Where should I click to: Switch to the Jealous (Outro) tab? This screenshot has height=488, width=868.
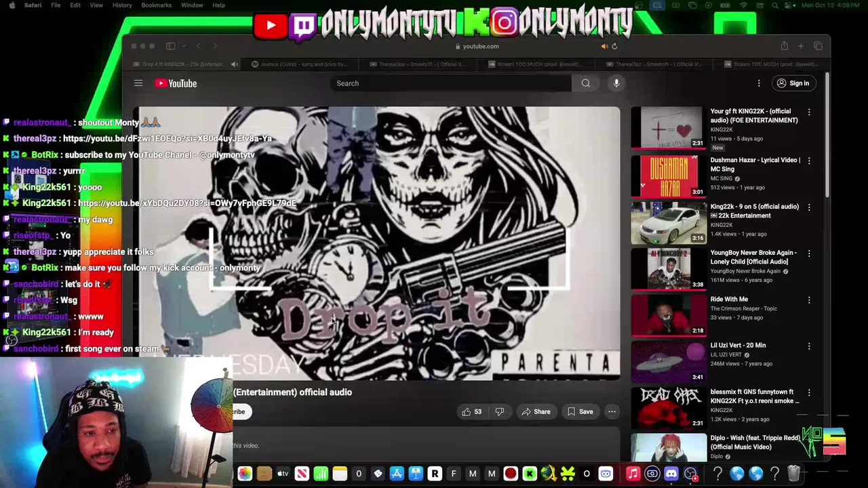click(x=299, y=64)
